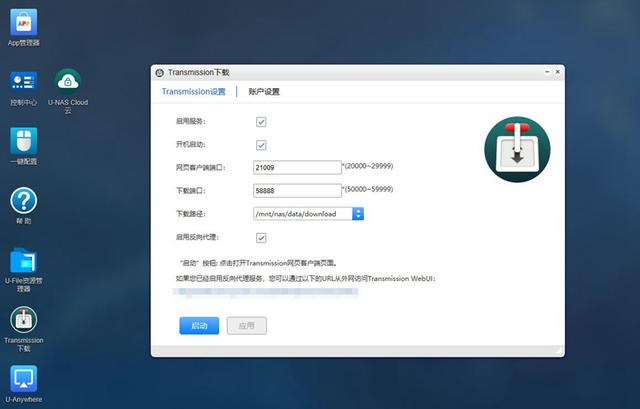Click the blurred WebUI URL link
Screen dimensions: 640x409
[x=265, y=292]
